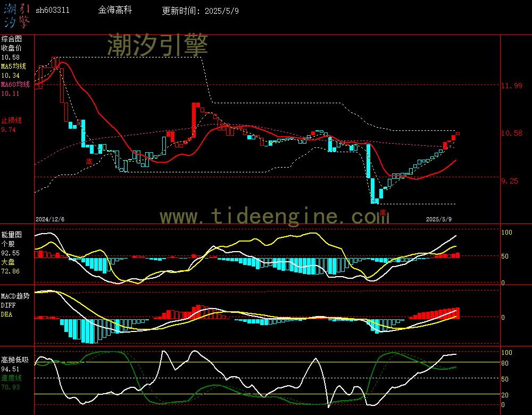This screenshot has height=415, width=532.
Task: Click the 速度线 value 70.93
Action: (x=11, y=387)
